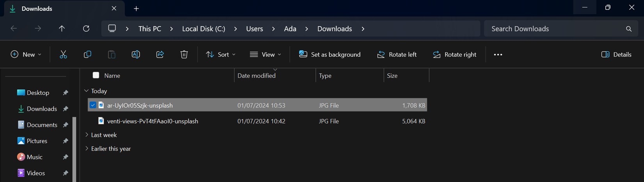The width and height of the screenshot is (644, 182).
Task: Open the Sort dropdown menu
Action: coord(221,55)
